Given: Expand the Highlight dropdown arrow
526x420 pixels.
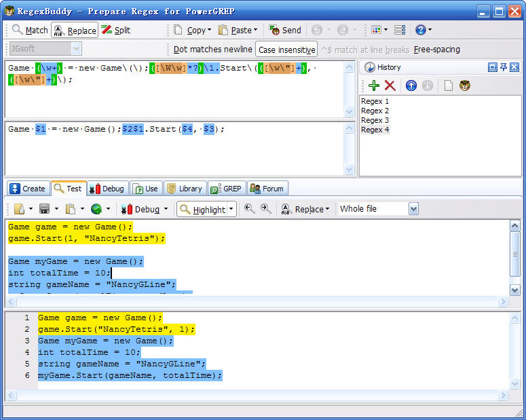Looking at the screenshot, I should point(231,209).
